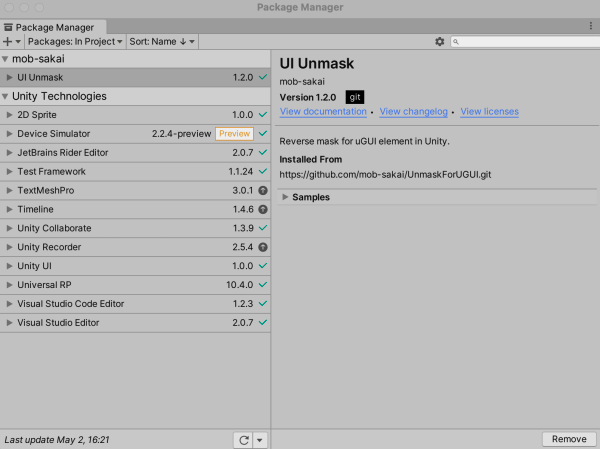The height and width of the screenshot is (449, 600).
Task: Click Visual Studio Editor installed checkmark
Action: [263, 322]
